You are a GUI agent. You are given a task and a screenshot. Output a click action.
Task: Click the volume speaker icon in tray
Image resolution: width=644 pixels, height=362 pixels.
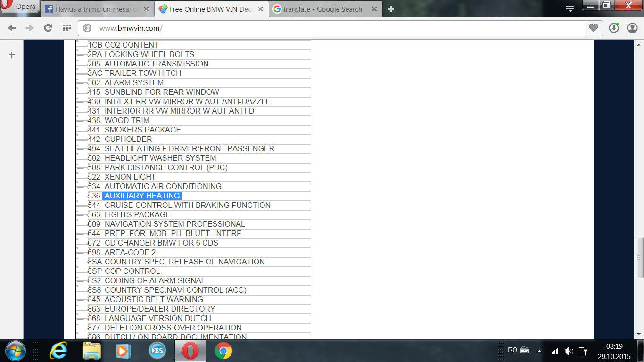point(569,351)
